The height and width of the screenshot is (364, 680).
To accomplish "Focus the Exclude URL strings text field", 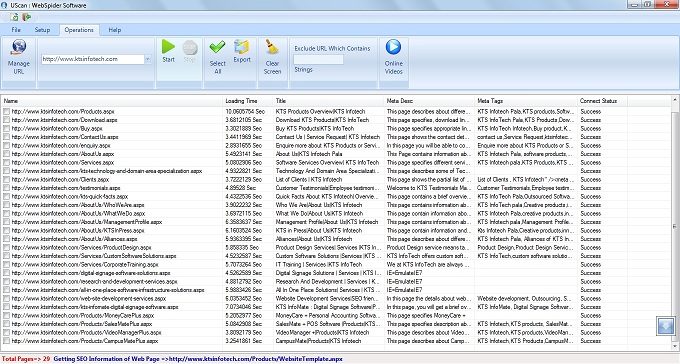I will pyautogui.click(x=318, y=59).
